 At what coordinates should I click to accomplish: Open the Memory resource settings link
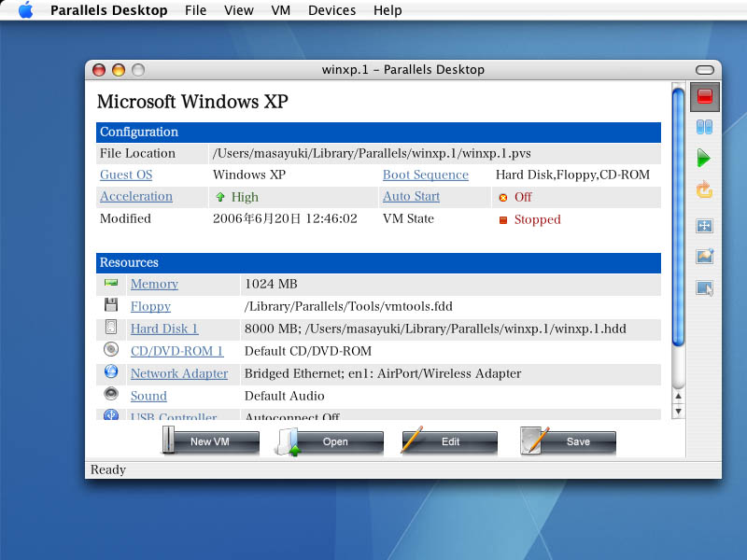(x=154, y=284)
